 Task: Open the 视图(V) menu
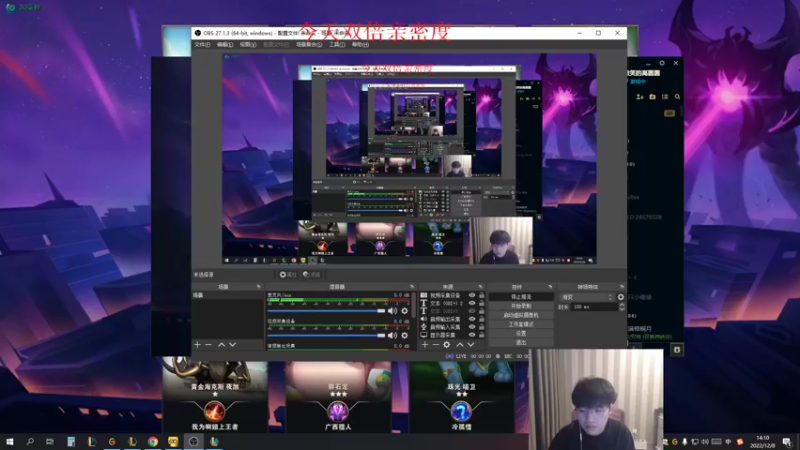[248, 44]
